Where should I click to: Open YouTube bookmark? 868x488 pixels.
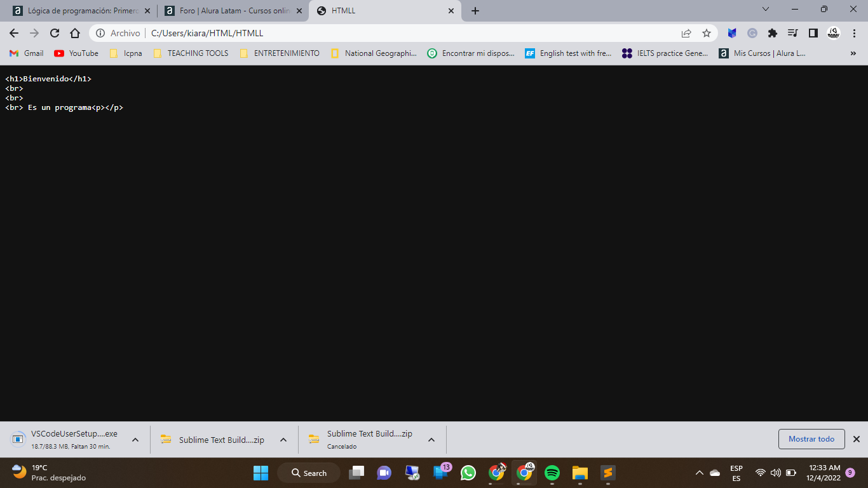(x=76, y=53)
